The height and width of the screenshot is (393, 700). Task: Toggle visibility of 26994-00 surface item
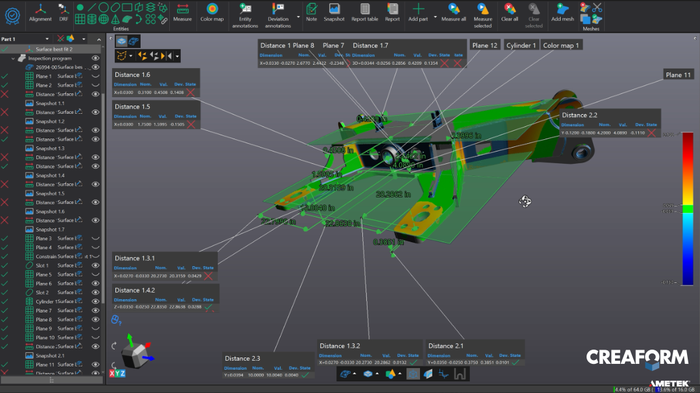(96, 67)
